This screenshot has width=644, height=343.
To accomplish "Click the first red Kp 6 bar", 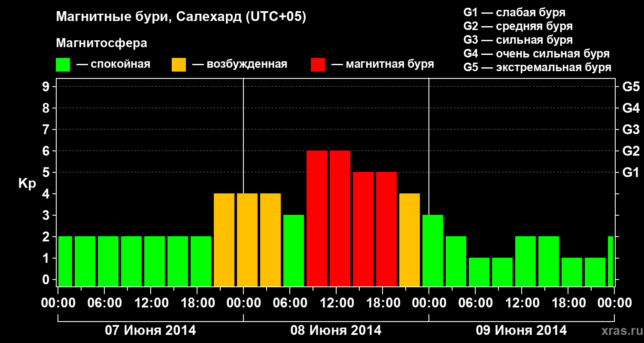I will 317,219.
